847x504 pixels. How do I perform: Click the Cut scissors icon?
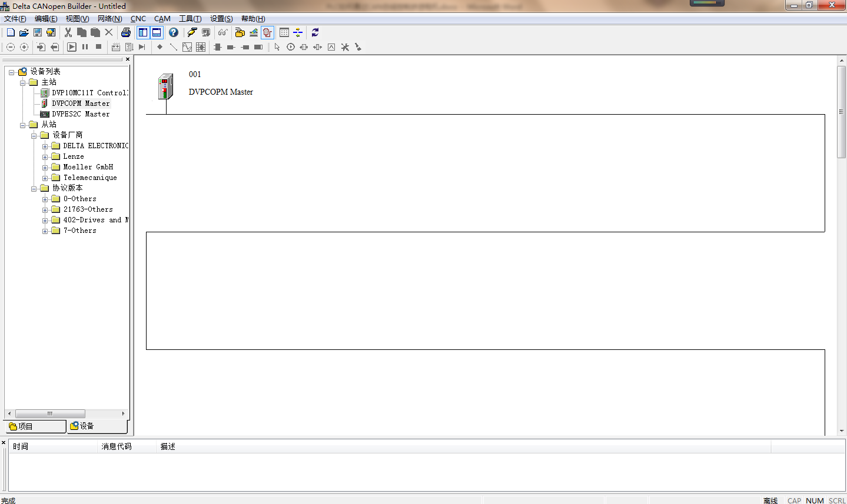point(68,32)
